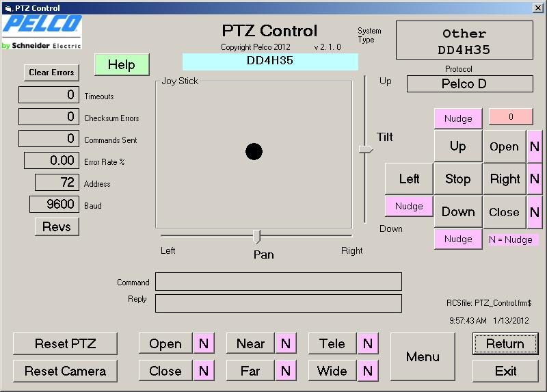Click the bottom row Open button
547x392 pixels.
(165, 343)
